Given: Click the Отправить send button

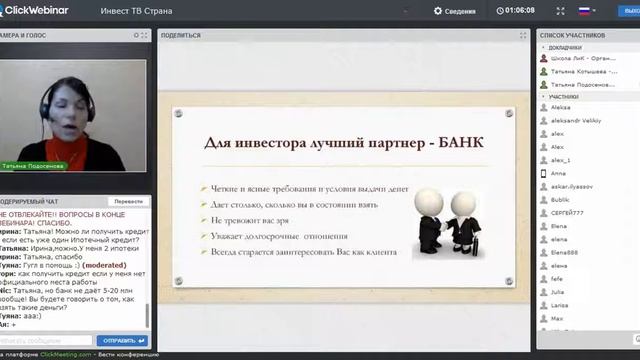Looking at the screenshot, I should [x=122, y=340].
